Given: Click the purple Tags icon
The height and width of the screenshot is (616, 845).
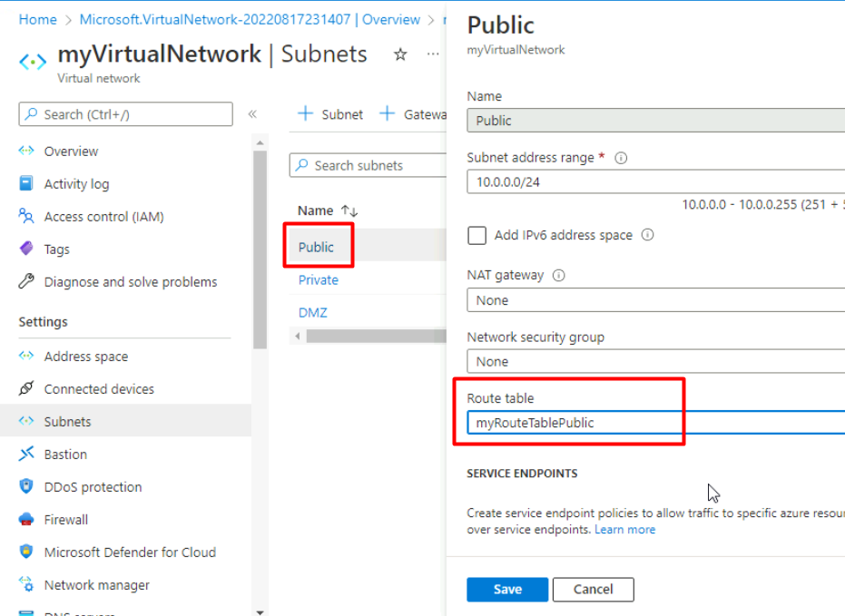Looking at the screenshot, I should tap(25, 249).
